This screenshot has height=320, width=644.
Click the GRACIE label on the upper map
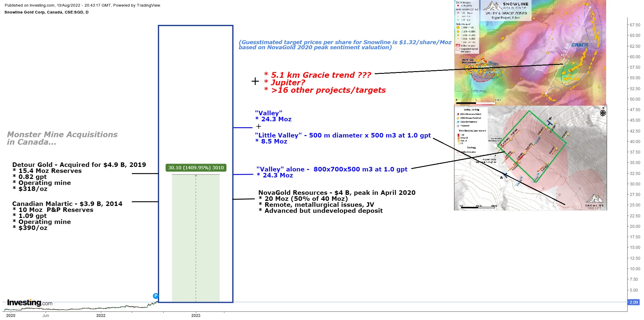click(x=580, y=45)
